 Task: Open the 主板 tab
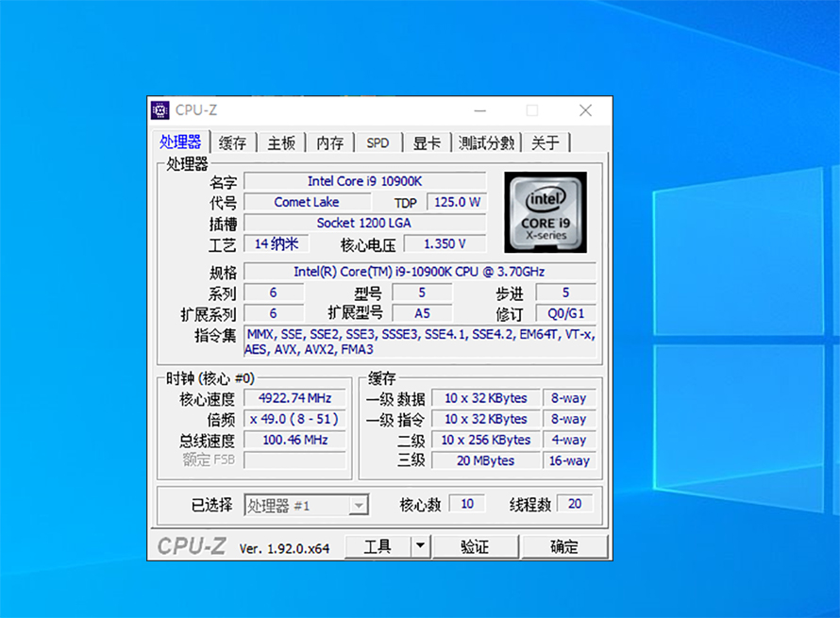click(x=281, y=143)
